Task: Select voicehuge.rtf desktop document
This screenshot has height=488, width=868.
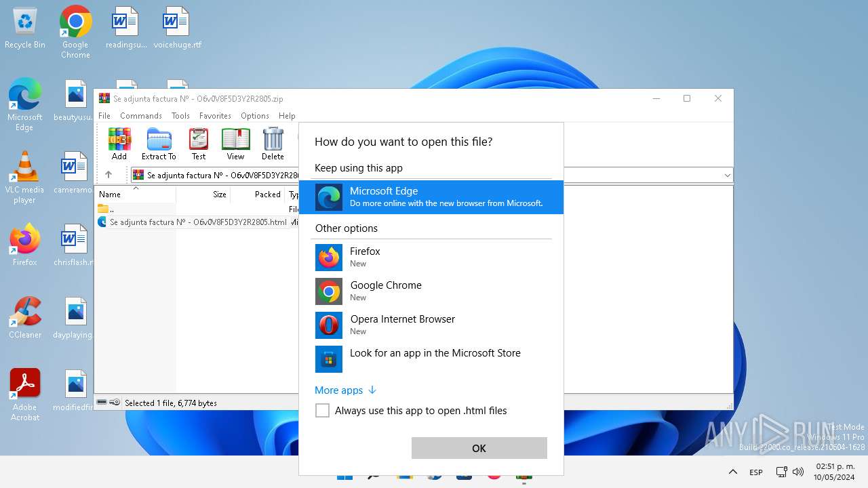Action: pyautogui.click(x=177, y=28)
